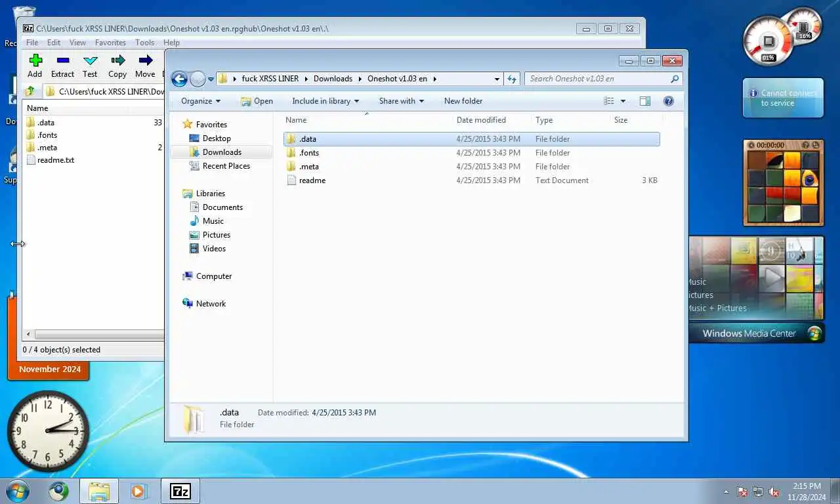
Task: Select .data folder in 7-Zip list
Action: coord(46,123)
